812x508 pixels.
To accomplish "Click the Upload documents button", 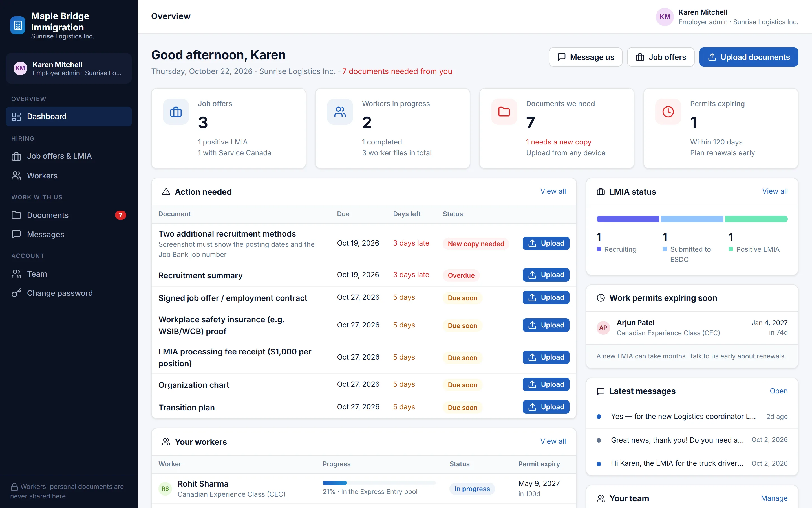I will point(749,57).
